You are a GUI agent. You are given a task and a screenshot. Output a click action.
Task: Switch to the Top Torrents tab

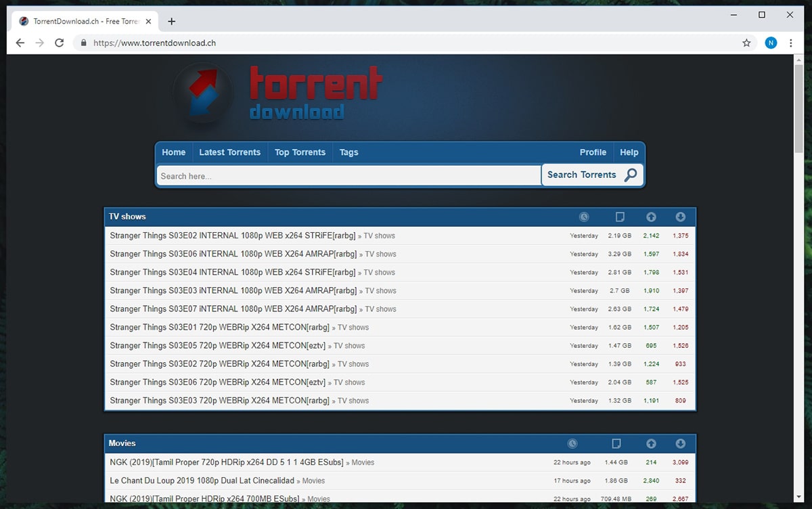coord(300,152)
